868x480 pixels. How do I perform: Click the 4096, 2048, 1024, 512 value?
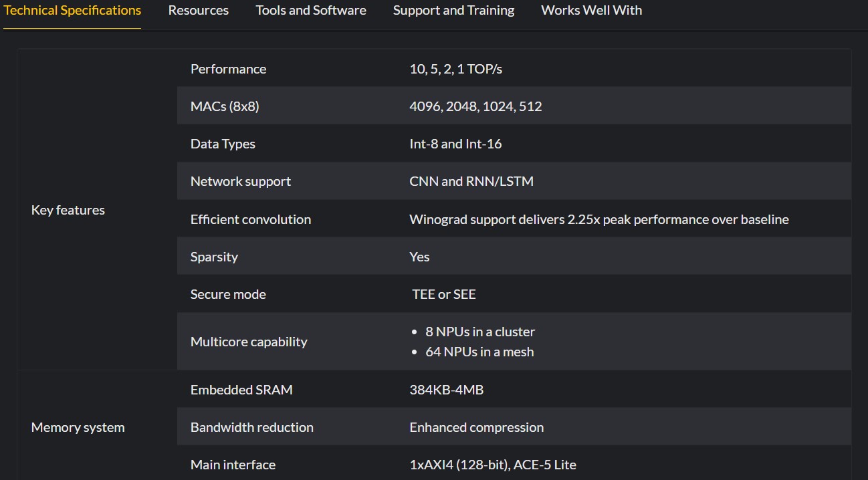475,106
